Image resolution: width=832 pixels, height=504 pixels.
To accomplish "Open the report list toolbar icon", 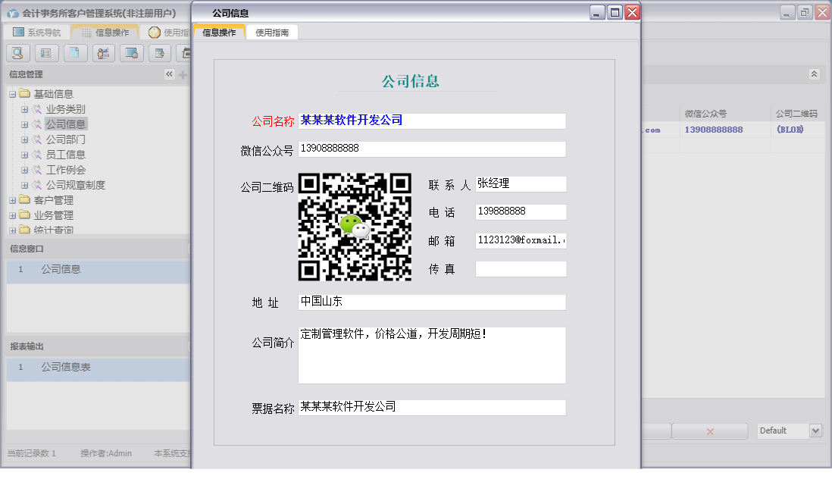I will (x=46, y=53).
